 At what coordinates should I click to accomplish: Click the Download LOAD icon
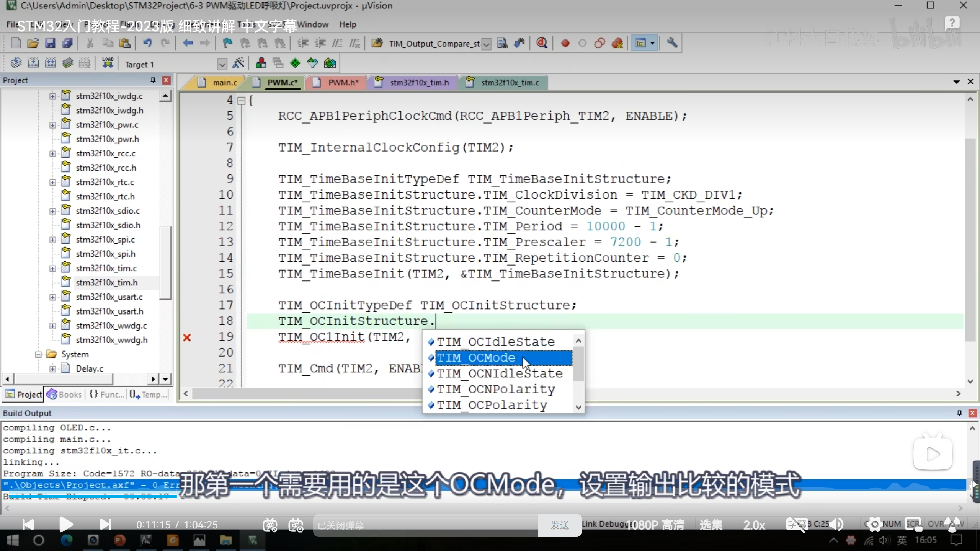(108, 63)
